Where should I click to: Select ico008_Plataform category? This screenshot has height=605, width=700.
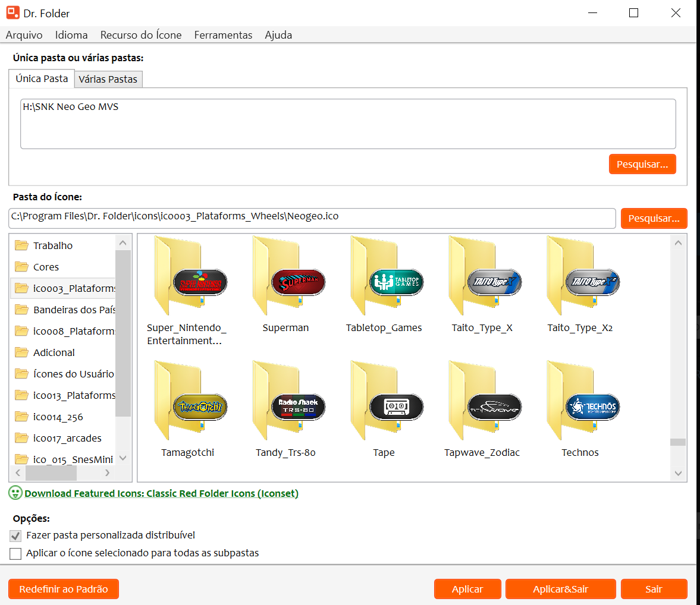(62, 331)
